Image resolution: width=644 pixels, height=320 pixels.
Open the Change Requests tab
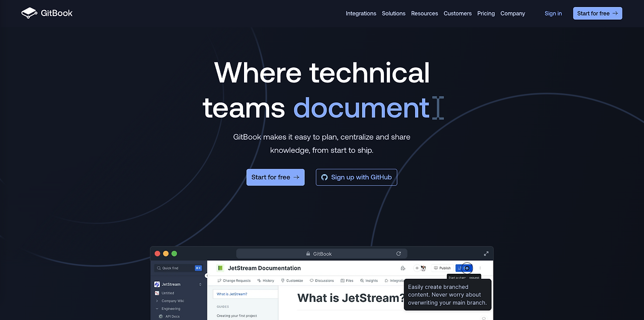[234, 281]
